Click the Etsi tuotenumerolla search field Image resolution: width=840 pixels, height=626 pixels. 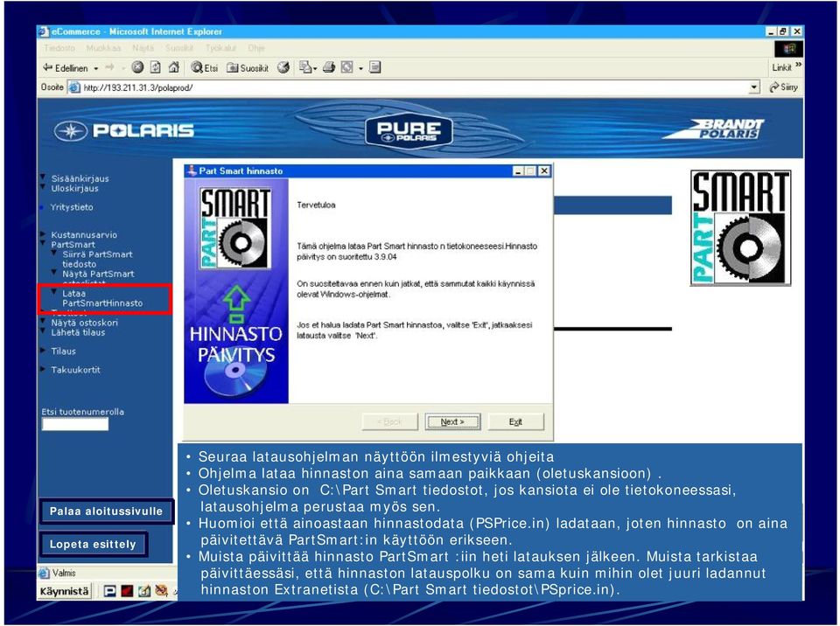coord(75,424)
